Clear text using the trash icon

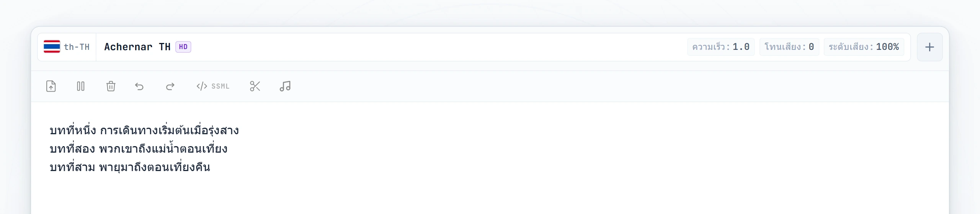click(111, 86)
